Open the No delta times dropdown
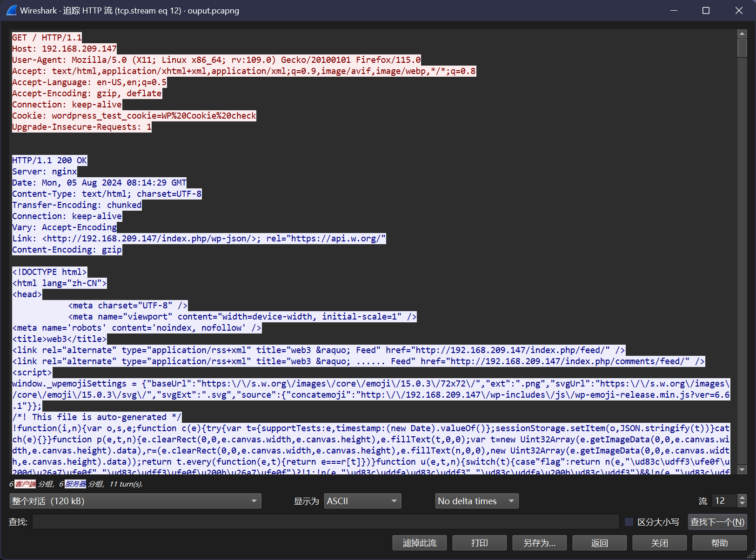Viewport: 756px width, 560px height. point(477,501)
